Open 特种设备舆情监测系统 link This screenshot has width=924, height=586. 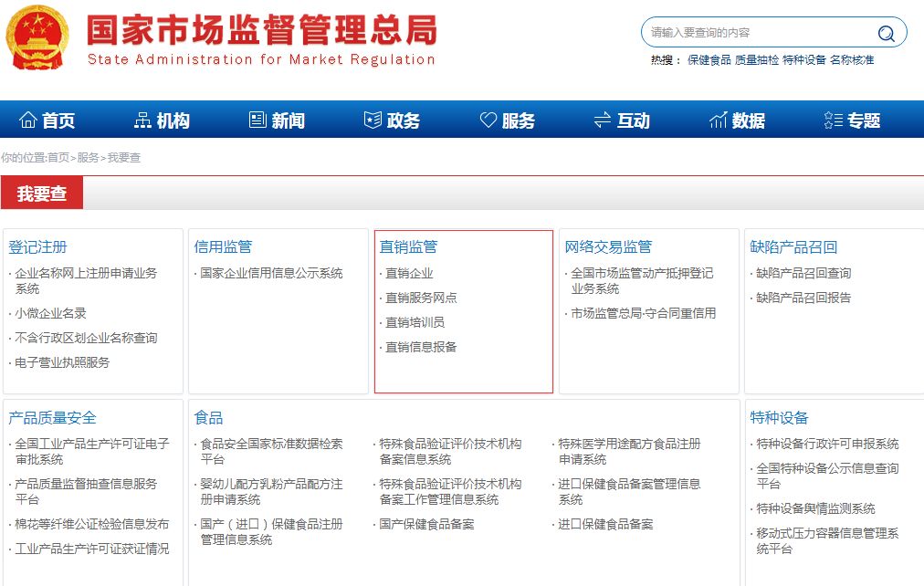click(x=815, y=508)
